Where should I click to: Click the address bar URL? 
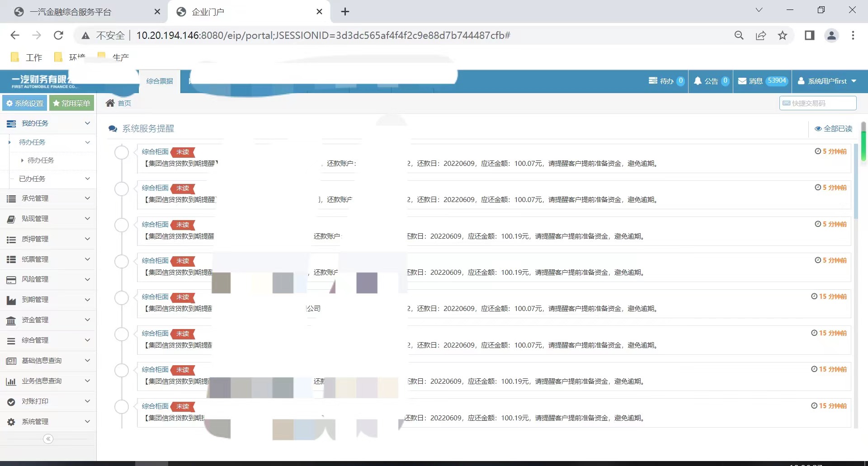(323, 35)
